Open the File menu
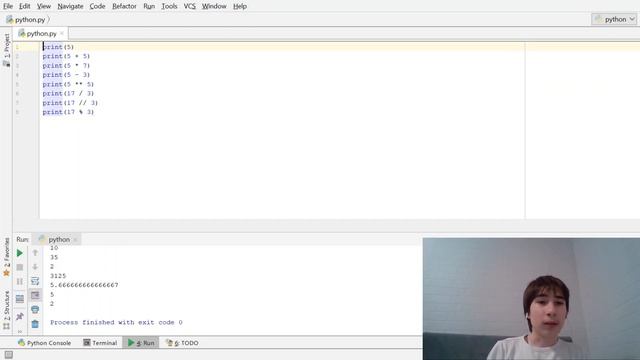Viewport: 640px width, 360px height. tap(8, 6)
